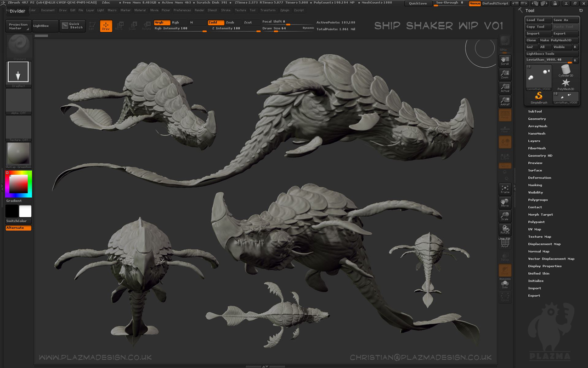The width and height of the screenshot is (588, 368).
Task: Toggle the Menus button in the title bar
Action: click(475, 3)
